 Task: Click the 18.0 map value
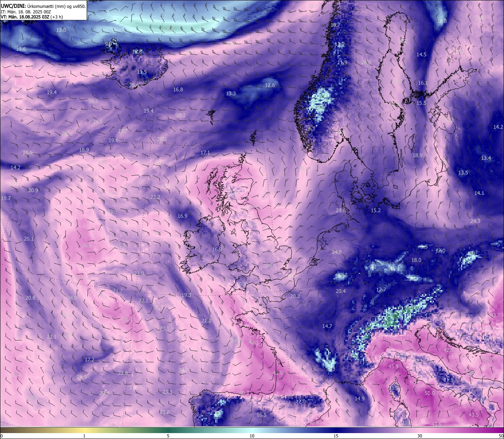click(x=416, y=260)
